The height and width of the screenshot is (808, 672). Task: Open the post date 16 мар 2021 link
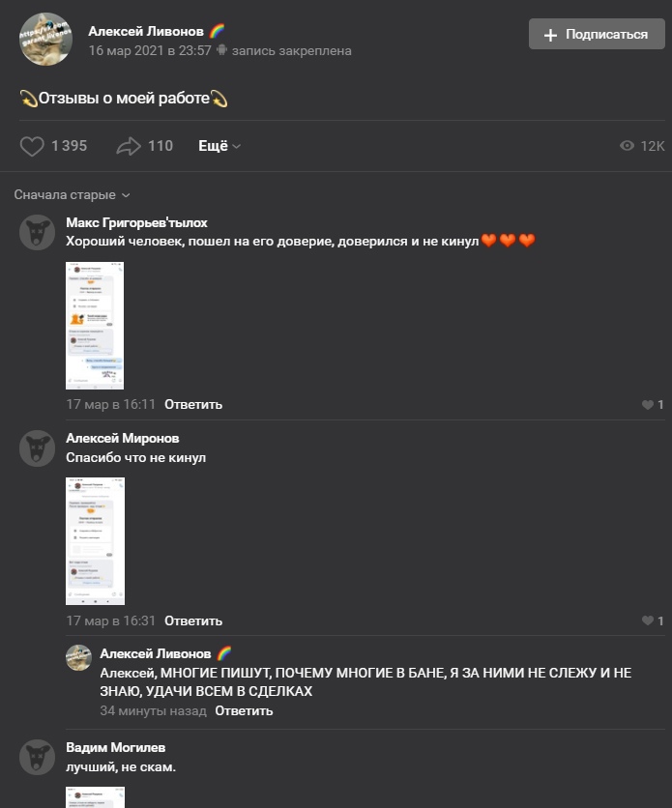tap(150, 50)
